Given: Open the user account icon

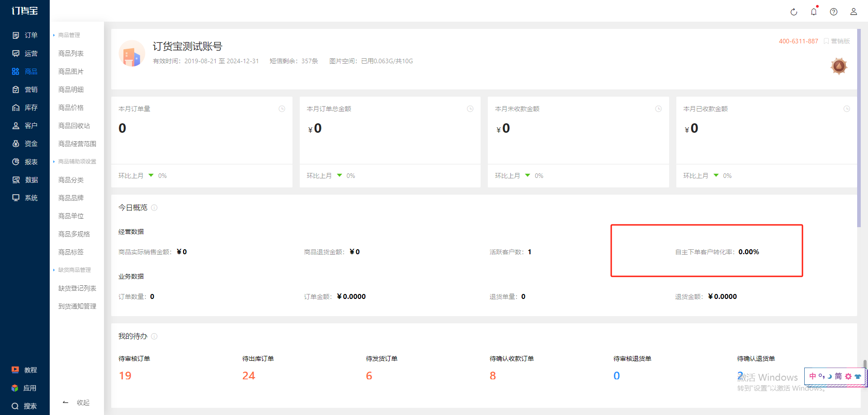Looking at the screenshot, I should point(854,12).
